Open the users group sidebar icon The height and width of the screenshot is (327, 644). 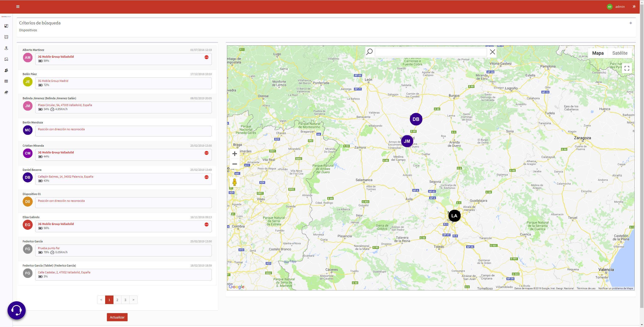(x=6, y=70)
